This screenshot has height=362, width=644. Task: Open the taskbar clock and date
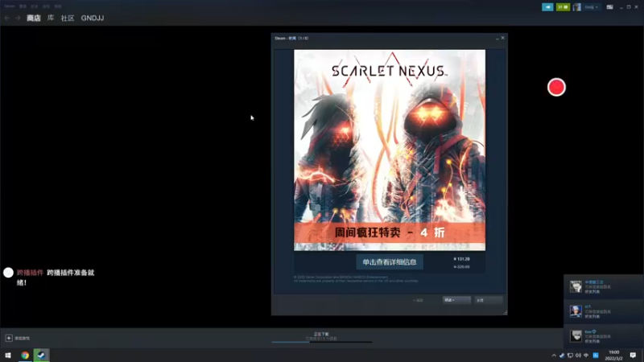pos(613,356)
